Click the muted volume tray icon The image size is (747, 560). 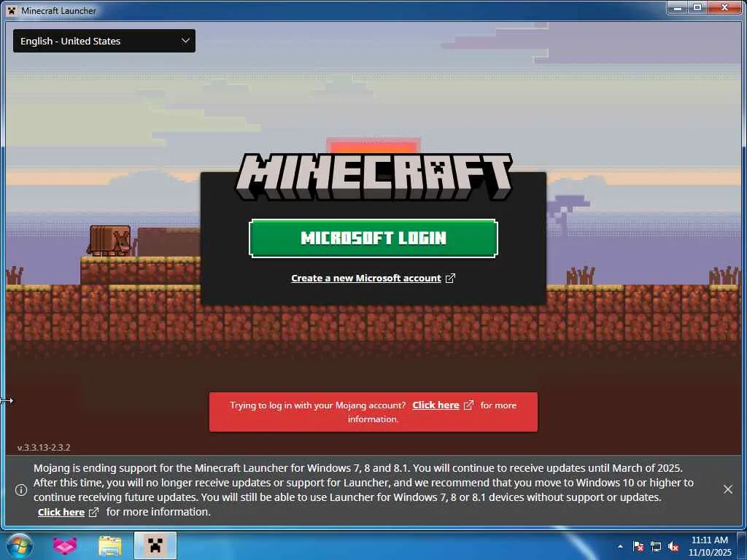(x=673, y=546)
